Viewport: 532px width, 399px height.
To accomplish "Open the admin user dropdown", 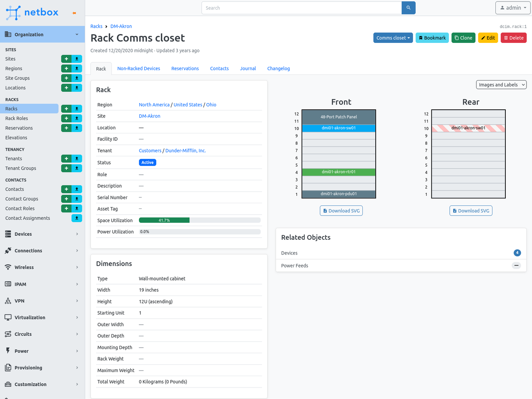I will pyautogui.click(x=513, y=8).
